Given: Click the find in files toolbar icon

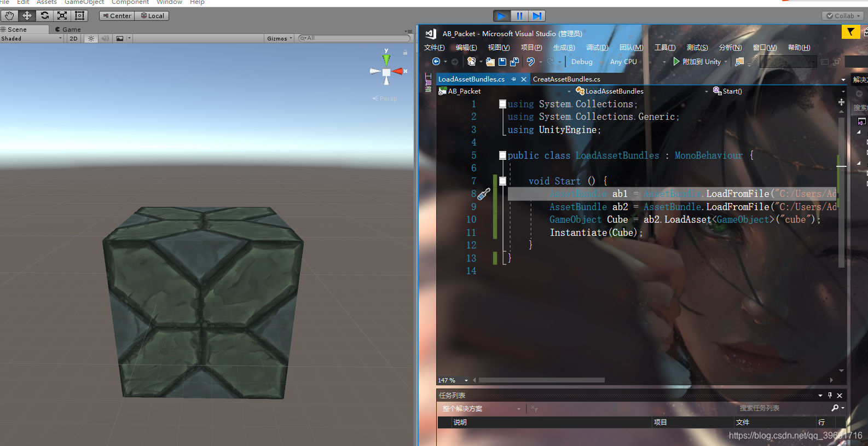Looking at the screenshot, I should [739, 62].
